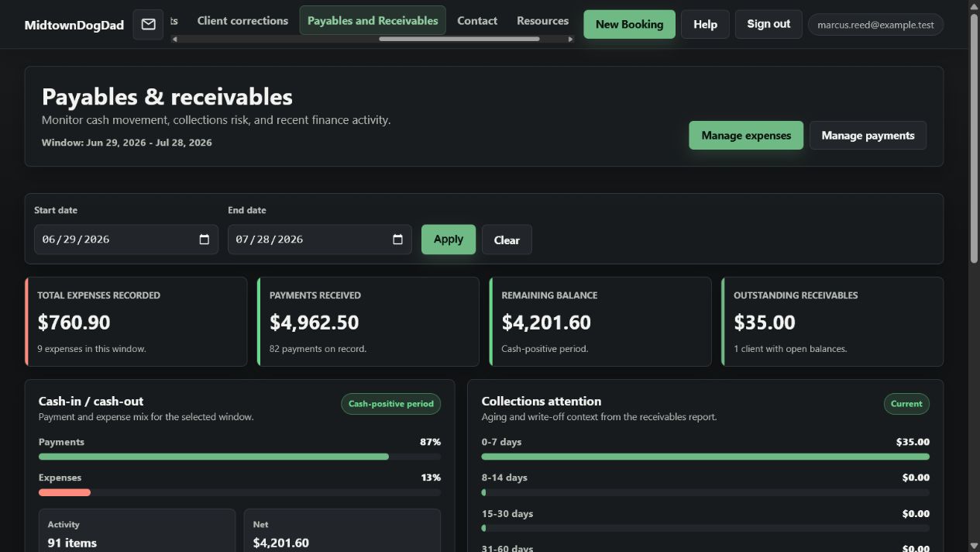Open Help
The height and width of the screenshot is (552, 980).
tap(705, 24)
